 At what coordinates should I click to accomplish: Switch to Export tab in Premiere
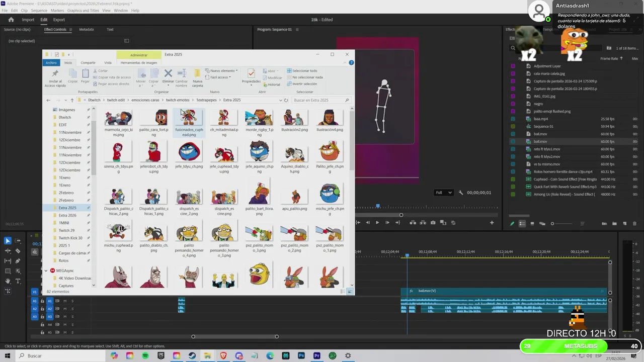click(x=59, y=20)
